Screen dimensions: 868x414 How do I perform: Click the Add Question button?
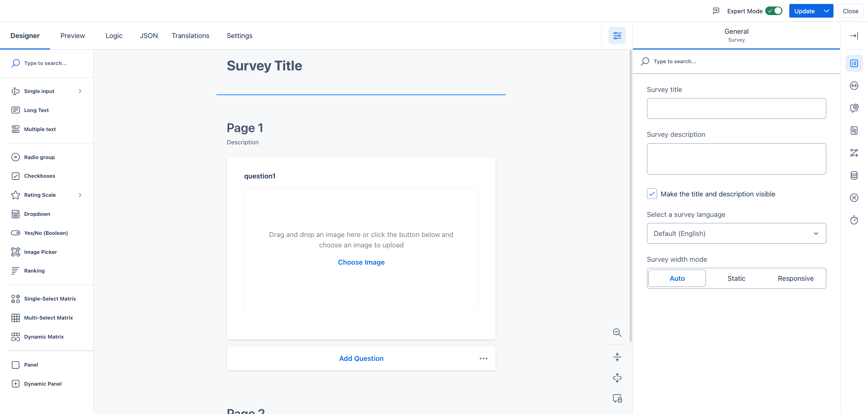pyautogui.click(x=361, y=358)
